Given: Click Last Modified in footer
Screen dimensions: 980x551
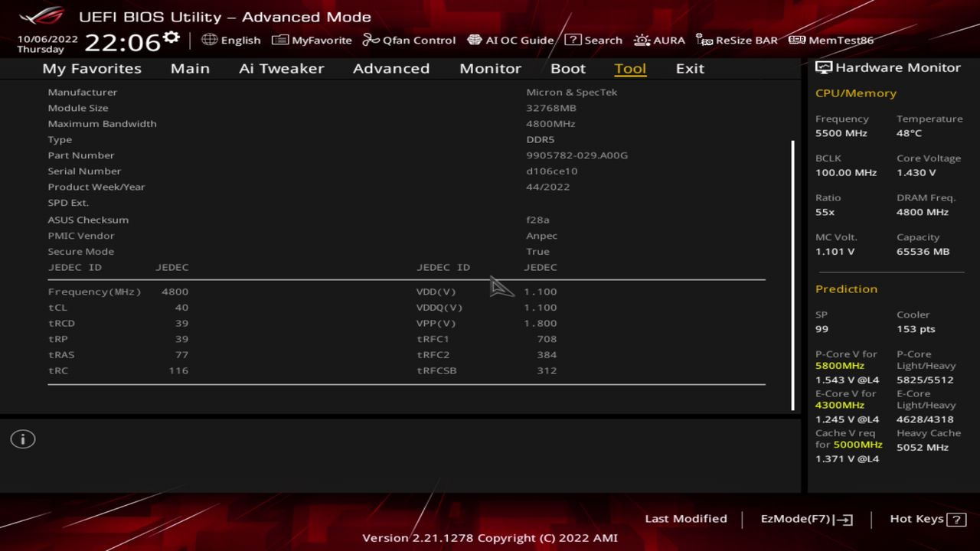Looking at the screenshot, I should [x=686, y=519].
